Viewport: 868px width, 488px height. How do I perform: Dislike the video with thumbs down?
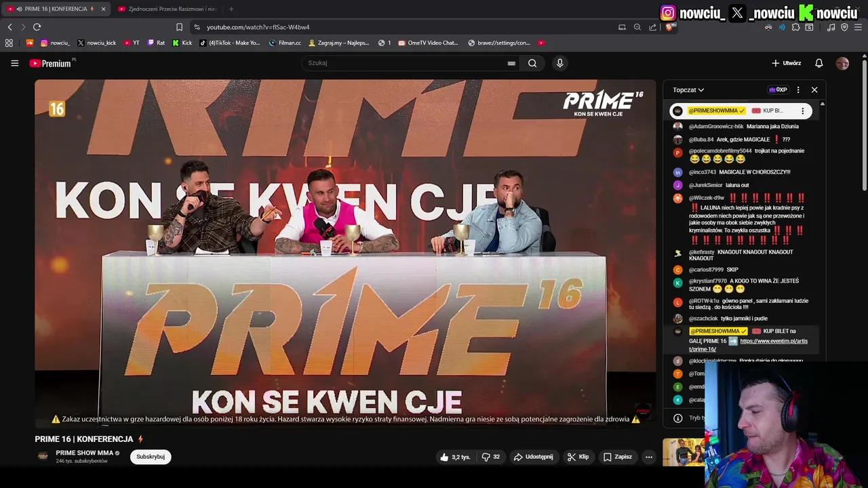click(491, 457)
